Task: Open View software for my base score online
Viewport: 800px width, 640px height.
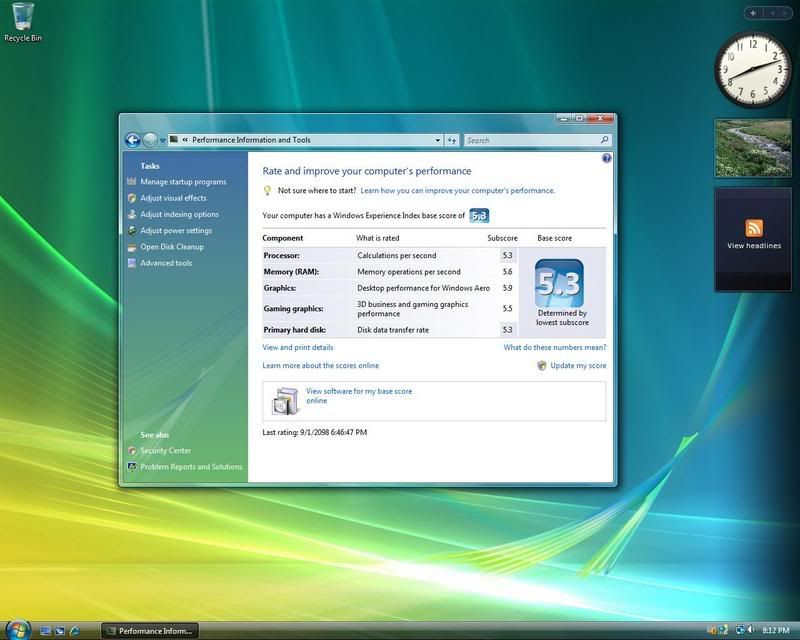Action: click(359, 396)
